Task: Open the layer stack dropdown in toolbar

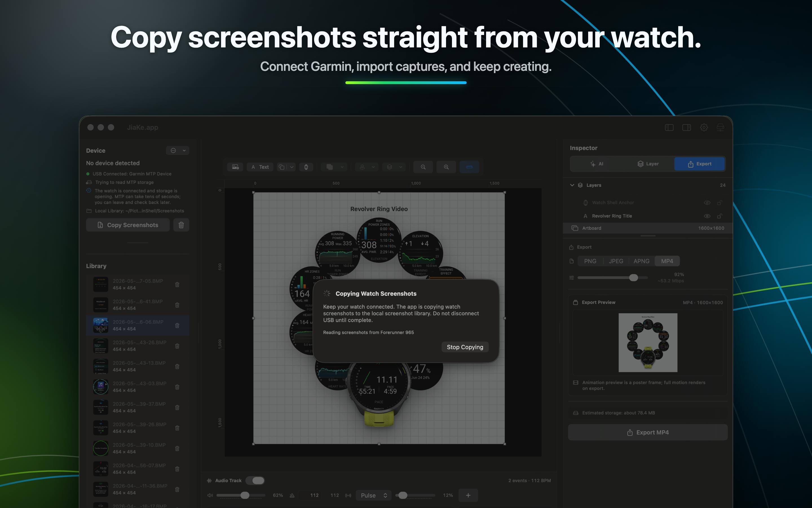Action: pos(394,167)
